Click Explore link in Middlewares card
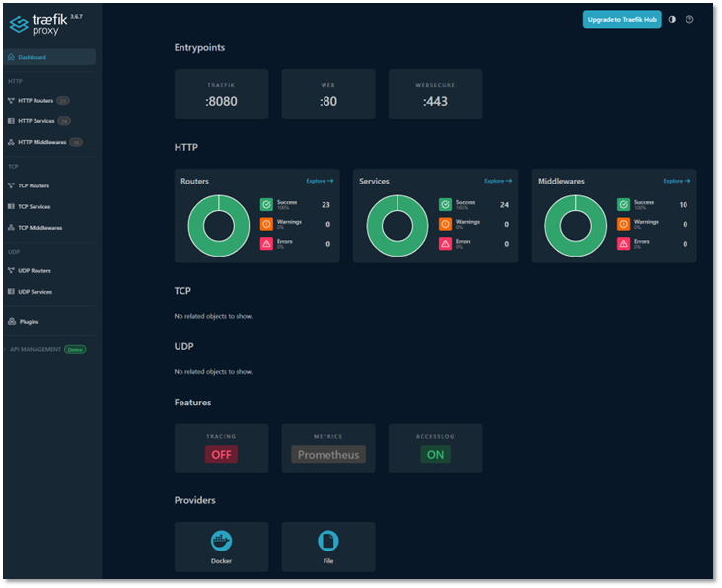722x588 pixels. (x=677, y=181)
